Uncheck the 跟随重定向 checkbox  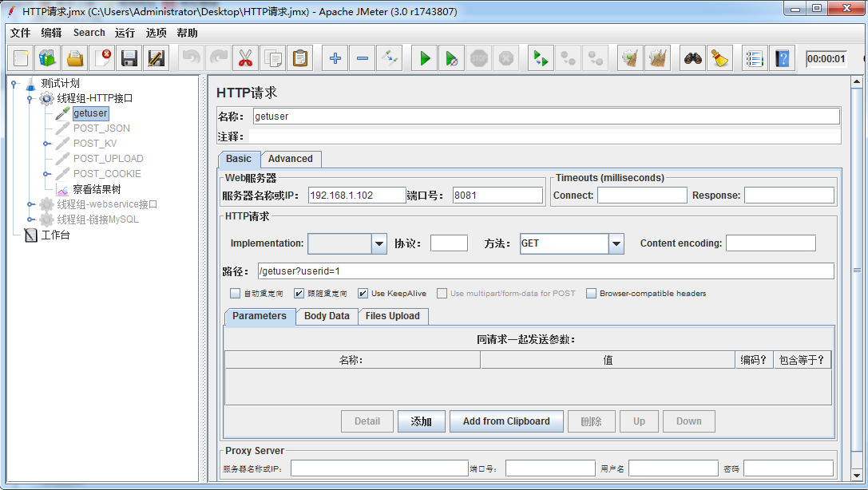[x=299, y=293]
